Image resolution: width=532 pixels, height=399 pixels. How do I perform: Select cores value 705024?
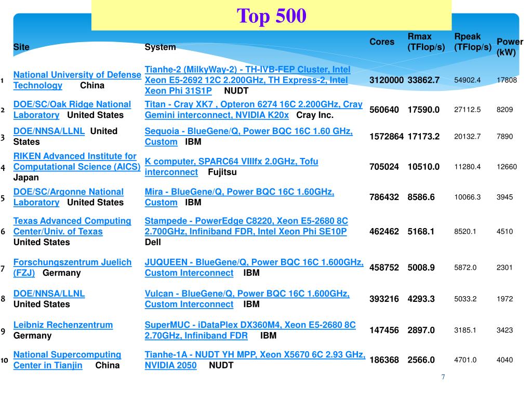point(384,167)
